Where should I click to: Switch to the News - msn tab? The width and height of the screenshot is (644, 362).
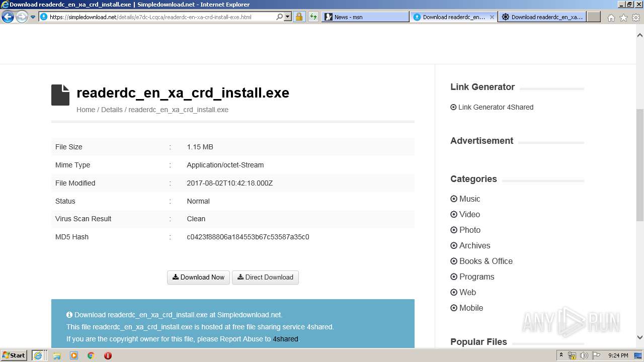pos(365,17)
